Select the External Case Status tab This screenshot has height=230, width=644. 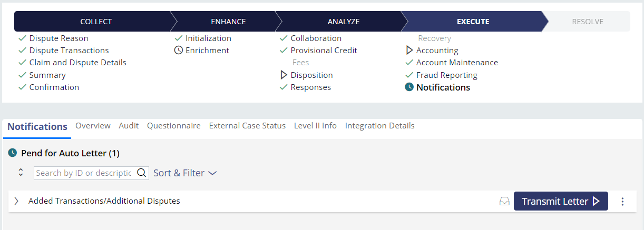point(247,126)
